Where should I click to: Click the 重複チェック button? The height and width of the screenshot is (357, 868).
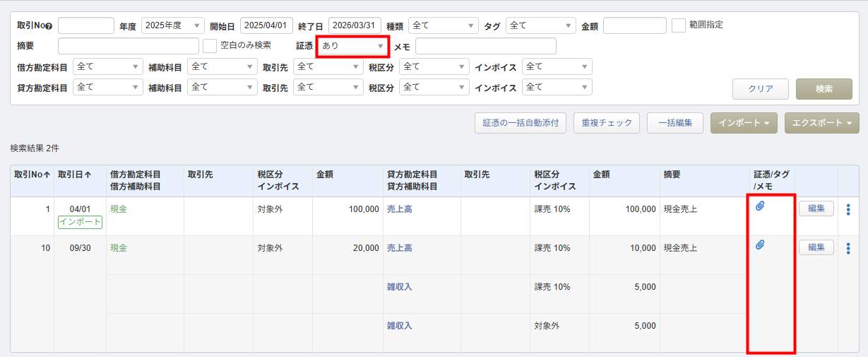point(607,122)
